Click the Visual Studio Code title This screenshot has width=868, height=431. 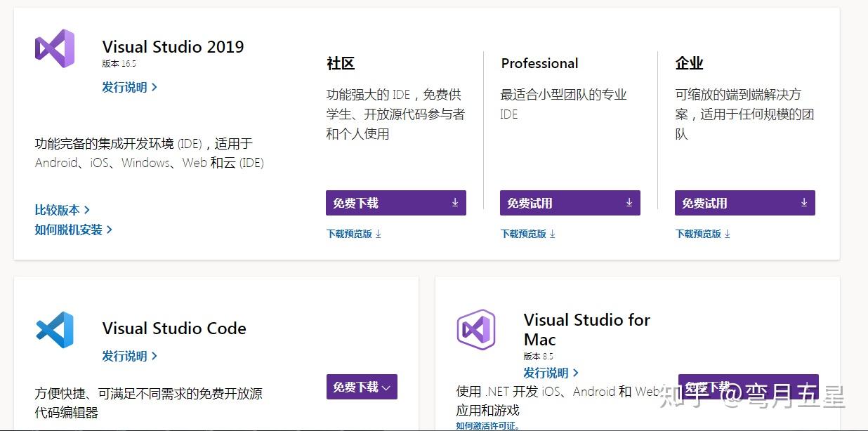coord(174,329)
